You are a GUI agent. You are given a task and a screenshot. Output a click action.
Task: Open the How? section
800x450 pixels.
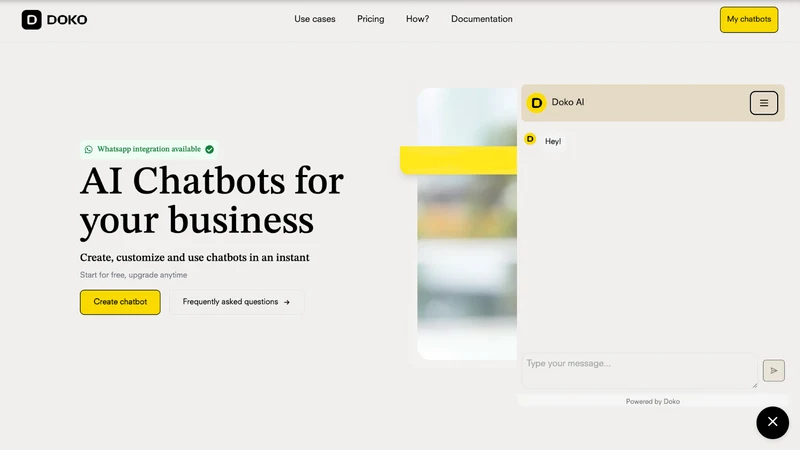click(x=417, y=19)
